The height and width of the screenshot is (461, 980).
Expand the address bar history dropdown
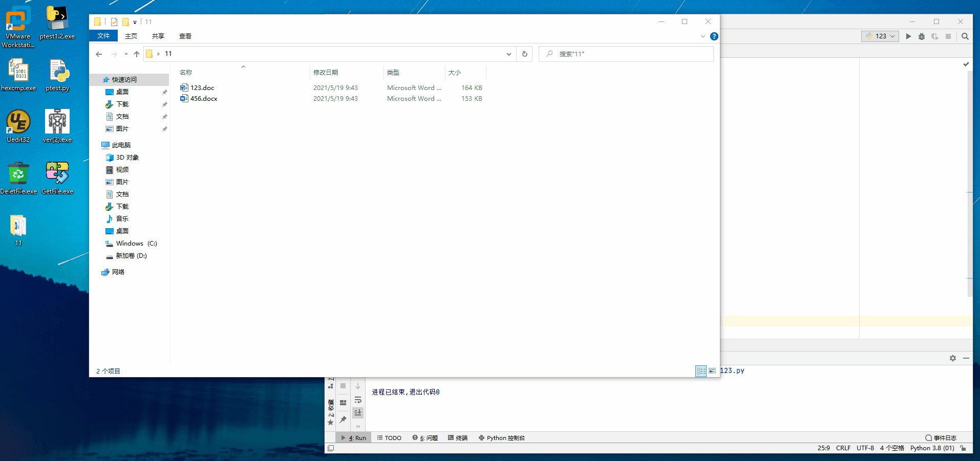click(508, 54)
